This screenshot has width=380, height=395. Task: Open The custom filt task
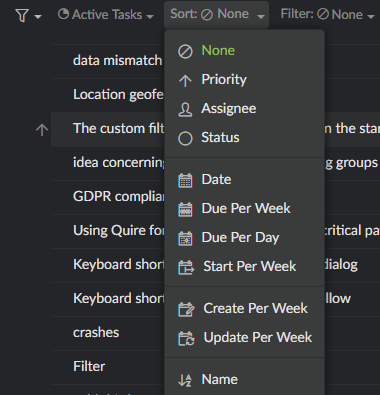click(x=119, y=129)
